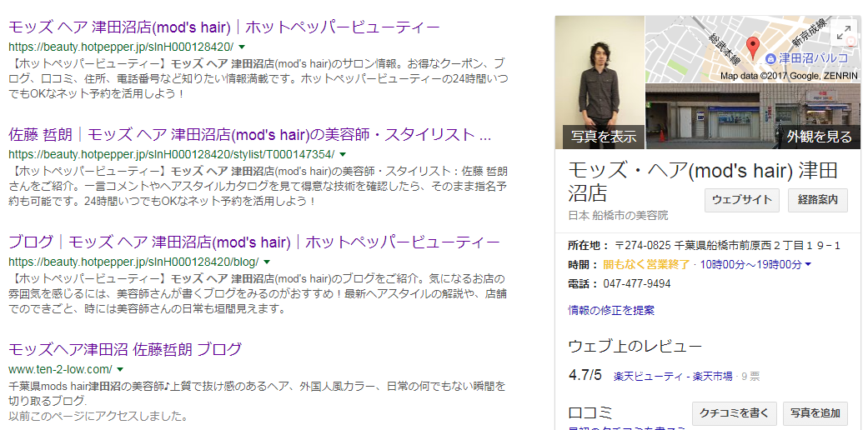Click the 以前このページにアクセスしました note
The height and width of the screenshot is (430, 868).
pos(98,415)
